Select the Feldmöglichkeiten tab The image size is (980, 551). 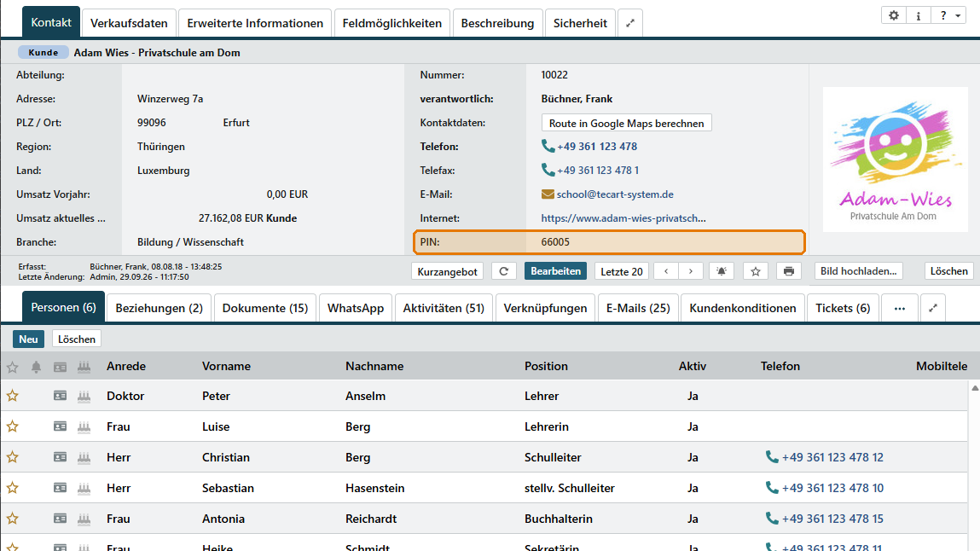pyautogui.click(x=391, y=23)
